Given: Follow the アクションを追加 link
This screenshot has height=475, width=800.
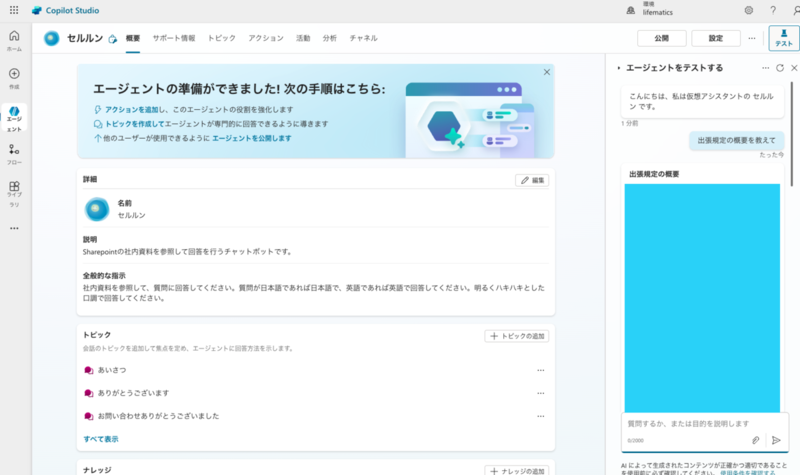Looking at the screenshot, I should point(132,110).
